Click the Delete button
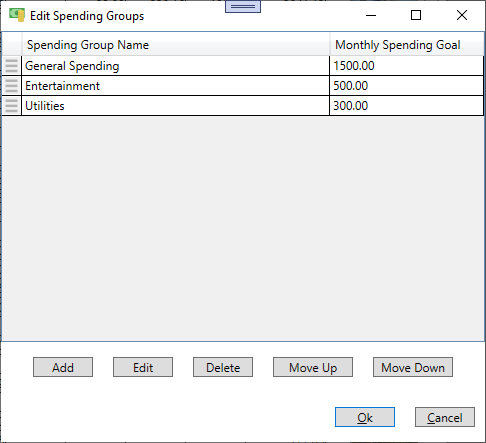 223,367
